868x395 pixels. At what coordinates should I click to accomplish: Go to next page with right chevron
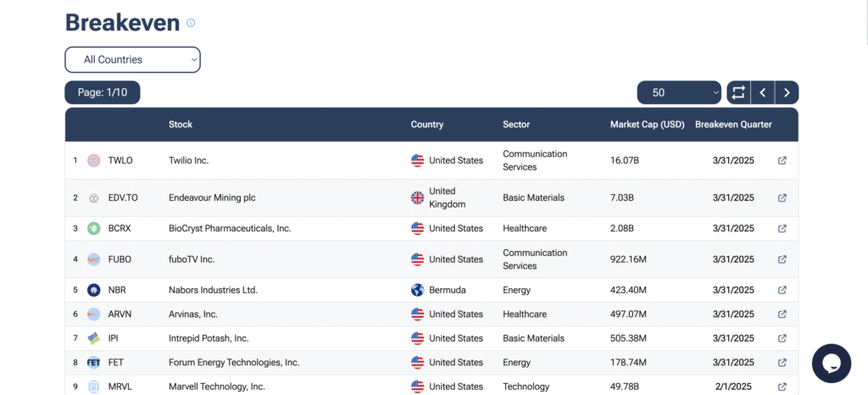pyautogui.click(x=787, y=93)
